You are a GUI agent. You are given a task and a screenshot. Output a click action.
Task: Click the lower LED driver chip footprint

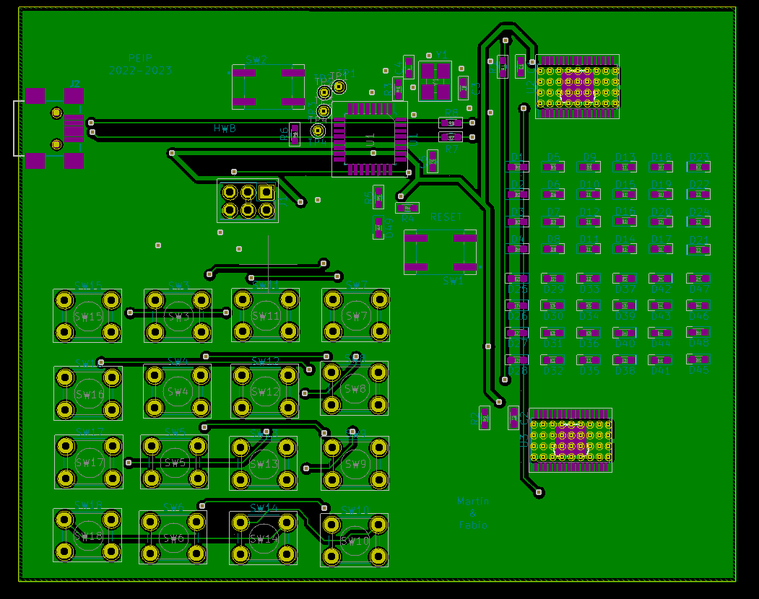click(x=570, y=440)
